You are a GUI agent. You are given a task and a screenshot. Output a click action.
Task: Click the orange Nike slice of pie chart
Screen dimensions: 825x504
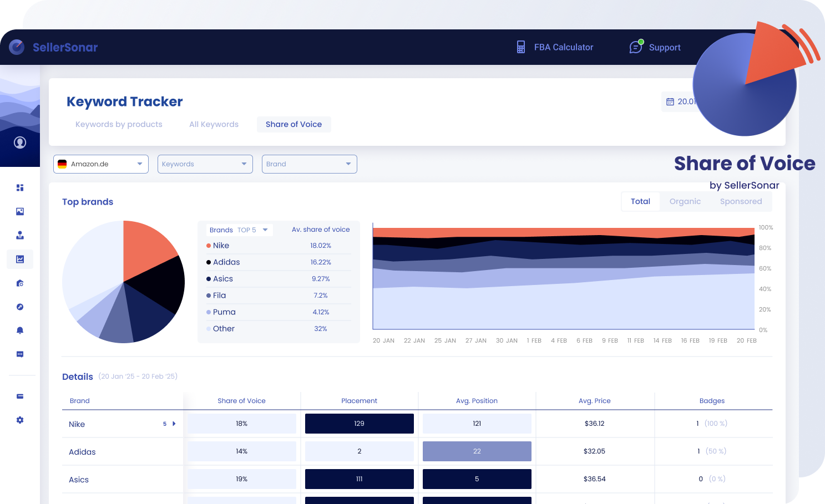[144, 250]
